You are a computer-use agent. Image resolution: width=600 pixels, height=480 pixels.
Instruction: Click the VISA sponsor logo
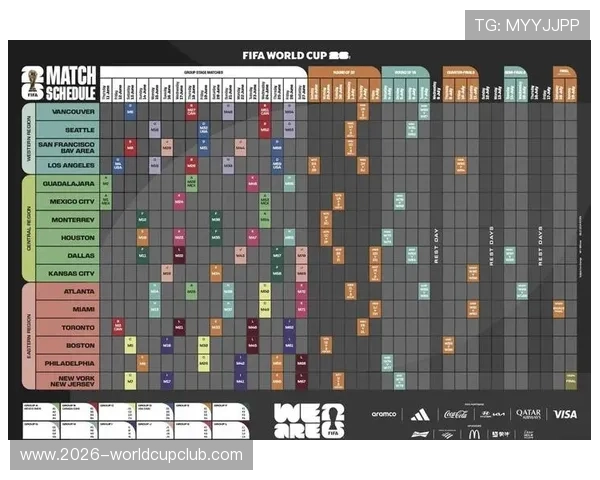(565, 414)
